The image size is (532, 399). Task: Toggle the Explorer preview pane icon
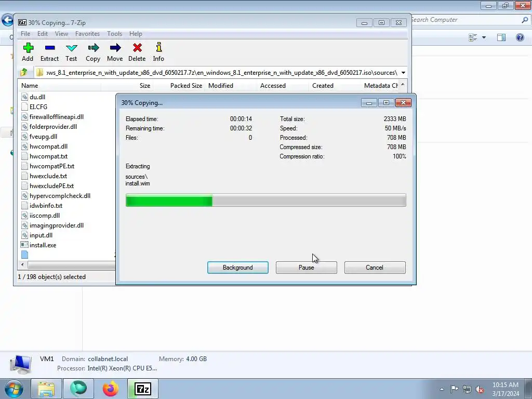[x=501, y=37]
